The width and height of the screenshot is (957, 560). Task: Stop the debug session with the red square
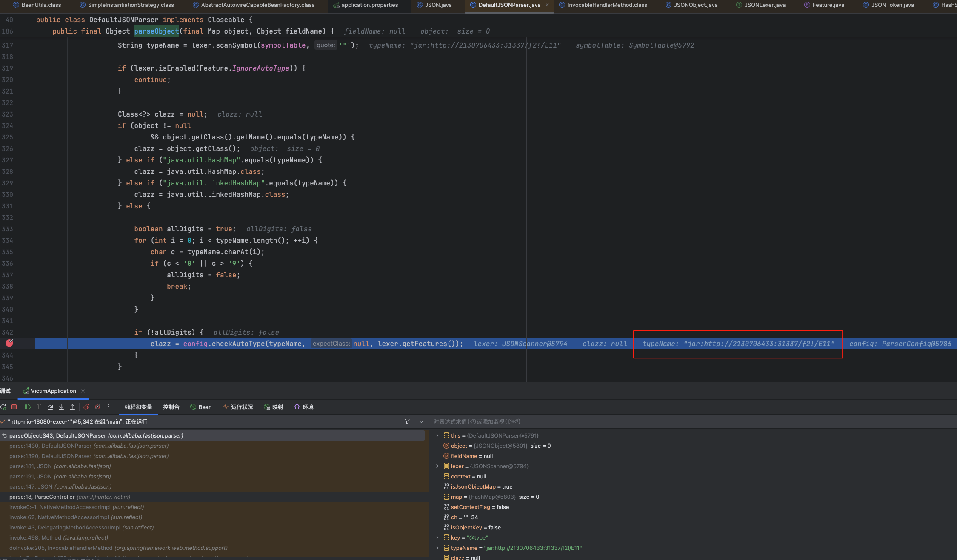[14, 407]
